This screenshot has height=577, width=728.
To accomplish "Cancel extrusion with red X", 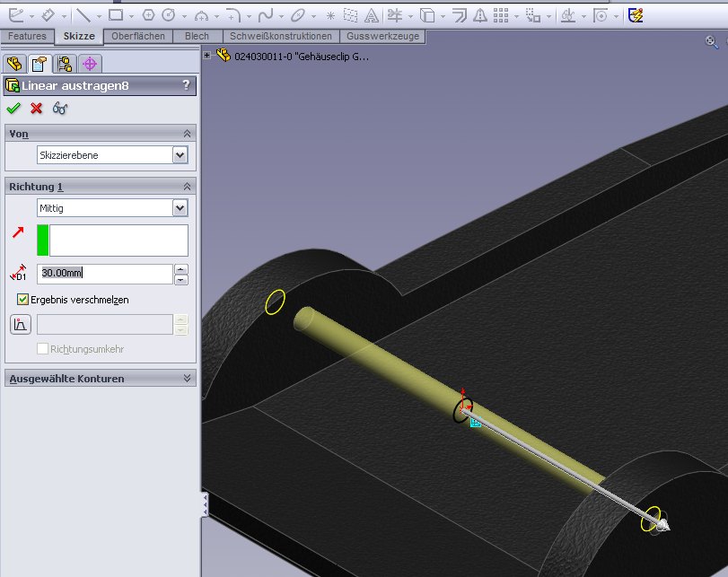I will pos(36,109).
